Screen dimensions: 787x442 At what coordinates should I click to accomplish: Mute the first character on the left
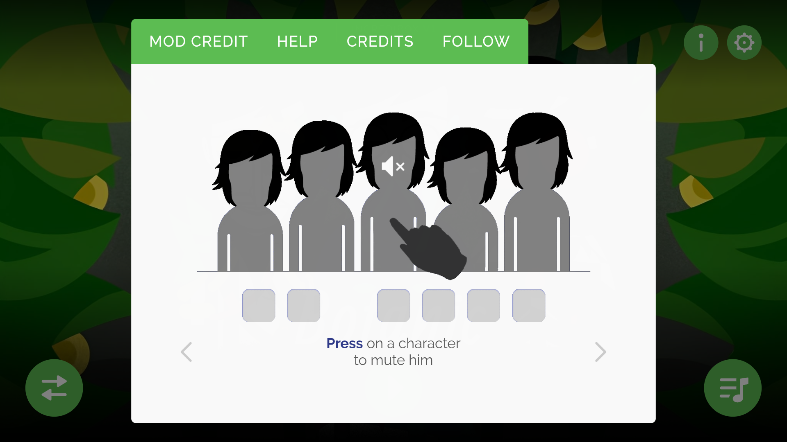(x=249, y=201)
